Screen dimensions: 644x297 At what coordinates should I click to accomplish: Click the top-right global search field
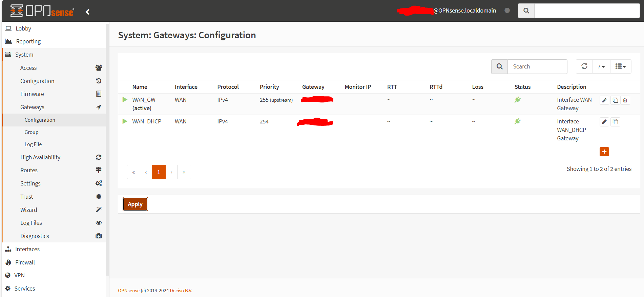587,11
